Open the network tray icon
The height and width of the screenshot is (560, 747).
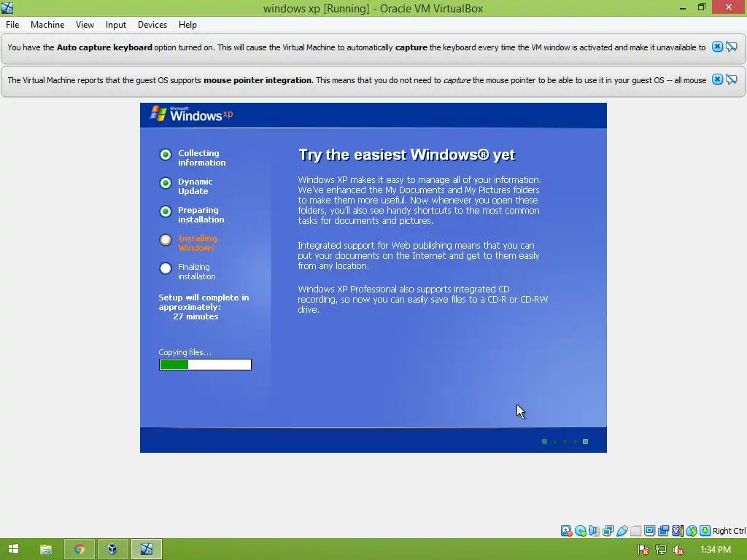coord(660,550)
